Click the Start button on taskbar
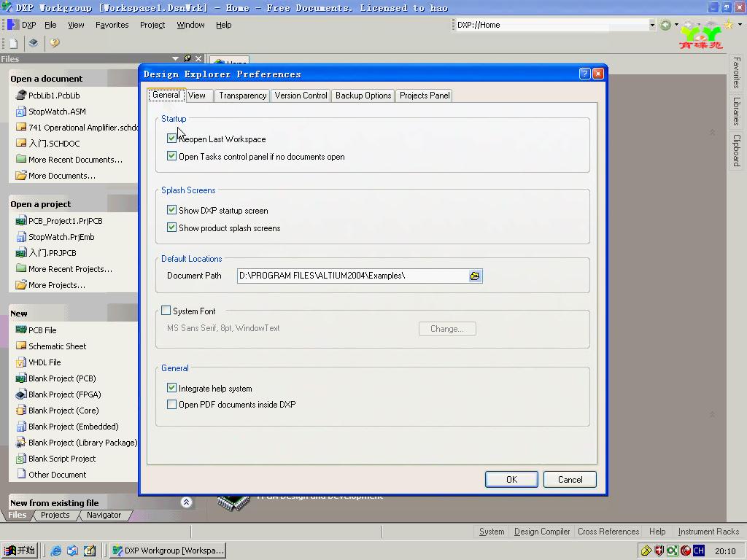 pyautogui.click(x=20, y=551)
